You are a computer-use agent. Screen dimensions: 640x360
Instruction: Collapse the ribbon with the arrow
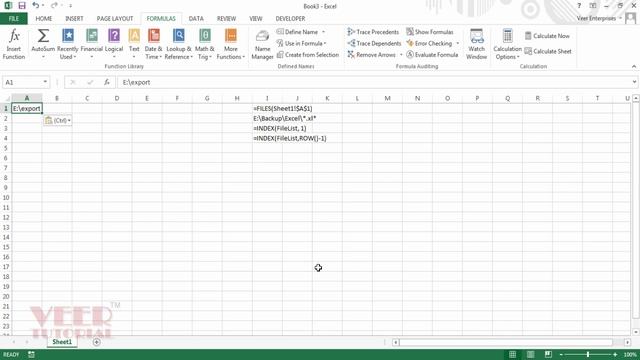(634, 67)
